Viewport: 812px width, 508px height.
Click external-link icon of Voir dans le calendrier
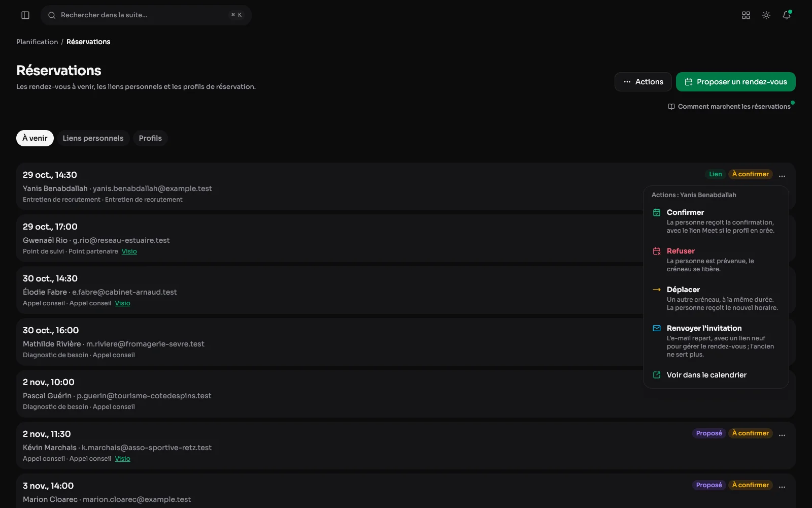657,375
